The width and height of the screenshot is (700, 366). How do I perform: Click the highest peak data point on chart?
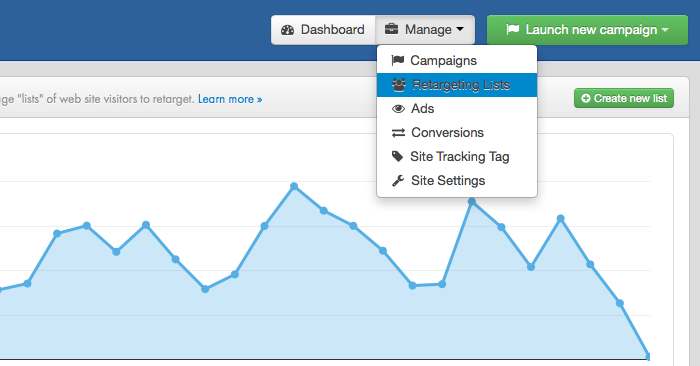click(294, 186)
